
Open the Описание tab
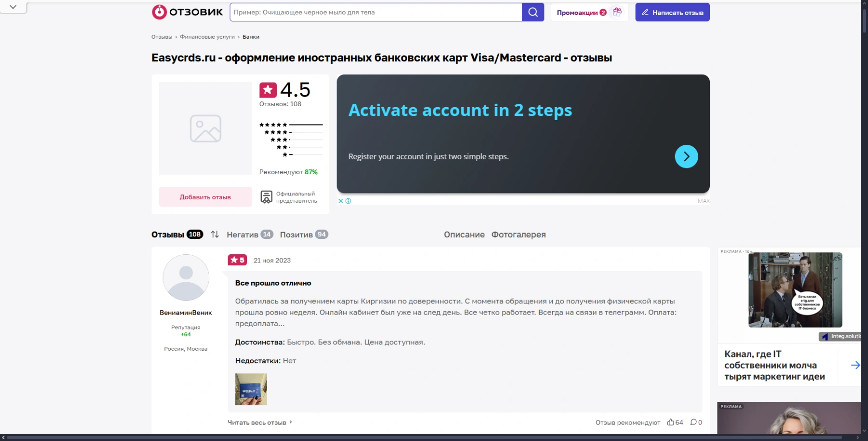tap(464, 234)
